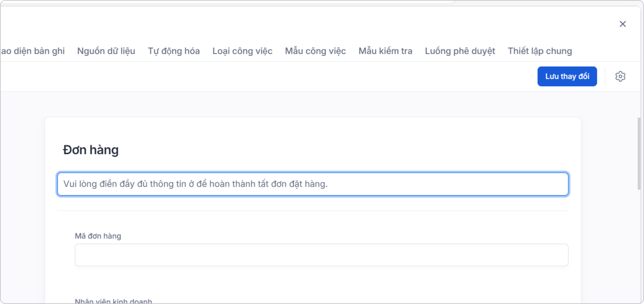Close the dialog with the X icon
This screenshot has width=644, height=304.
(623, 24)
